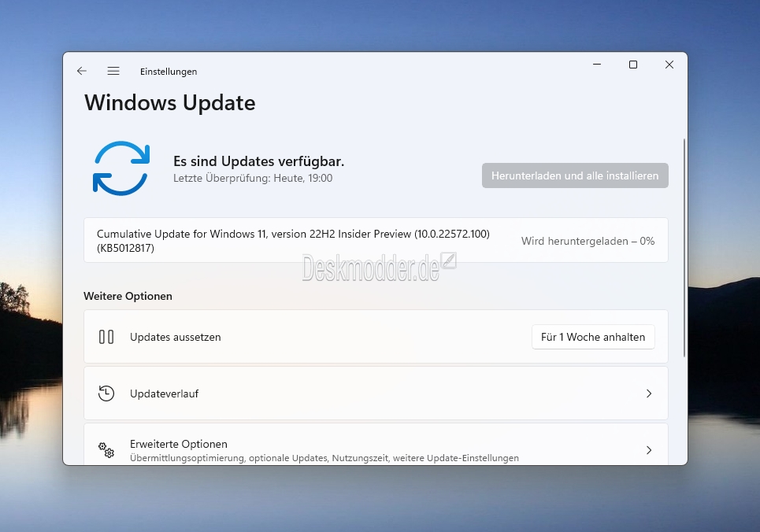Click the Windows Update page title

coord(169,103)
